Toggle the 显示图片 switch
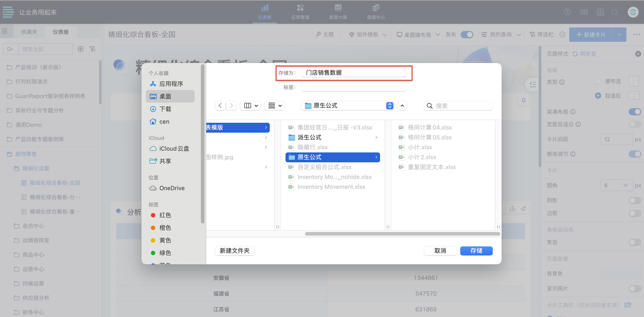The width and height of the screenshot is (644, 317). [635, 288]
